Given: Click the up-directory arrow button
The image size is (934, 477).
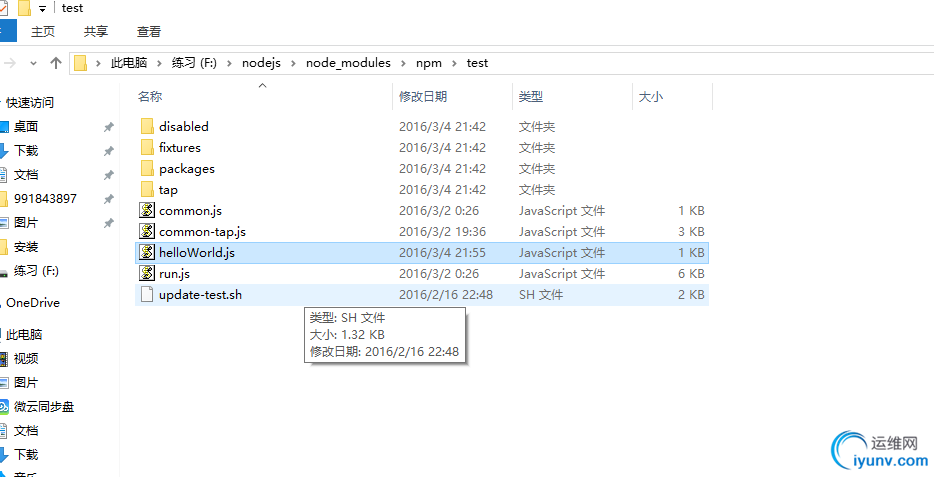Looking at the screenshot, I should [56, 63].
